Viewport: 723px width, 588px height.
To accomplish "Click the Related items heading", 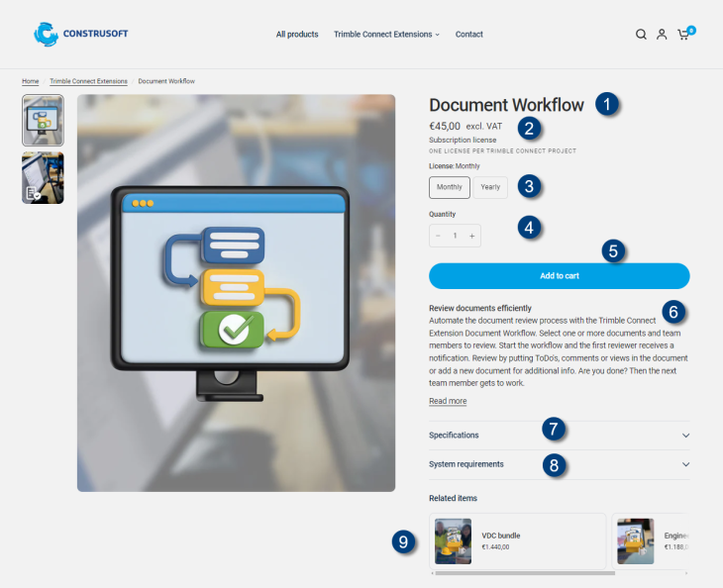I will coord(453,498).
